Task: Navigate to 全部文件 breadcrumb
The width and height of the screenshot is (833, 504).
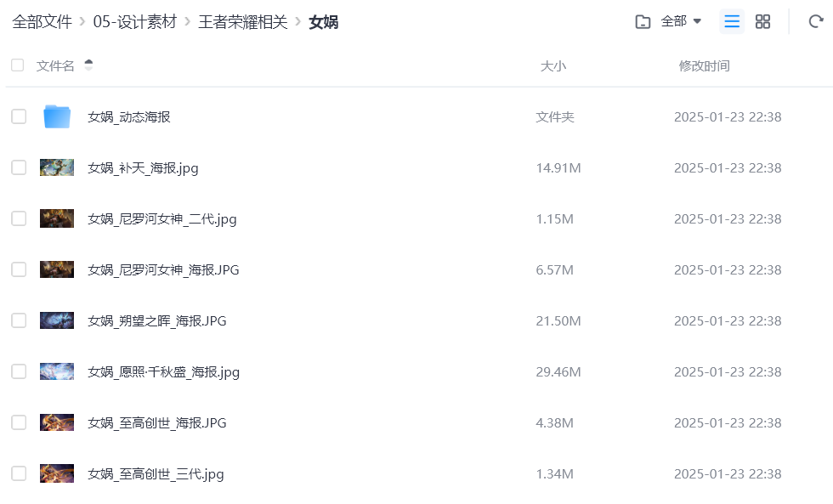Action: point(42,22)
